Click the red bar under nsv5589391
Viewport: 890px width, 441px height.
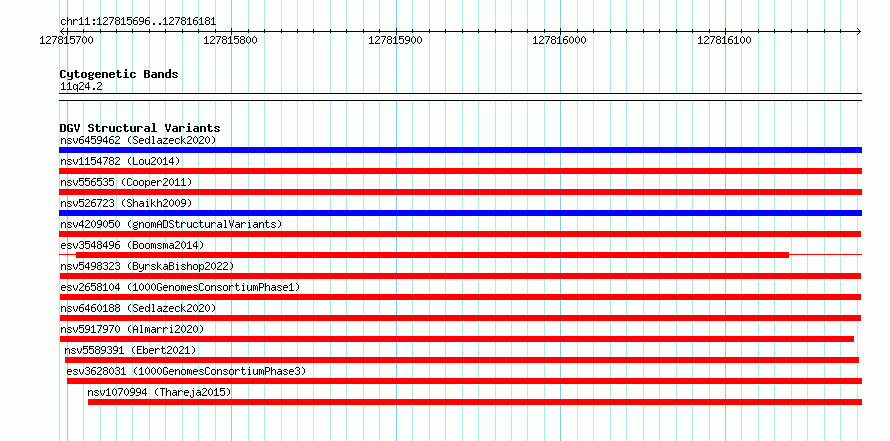pyautogui.click(x=462, y=360)
